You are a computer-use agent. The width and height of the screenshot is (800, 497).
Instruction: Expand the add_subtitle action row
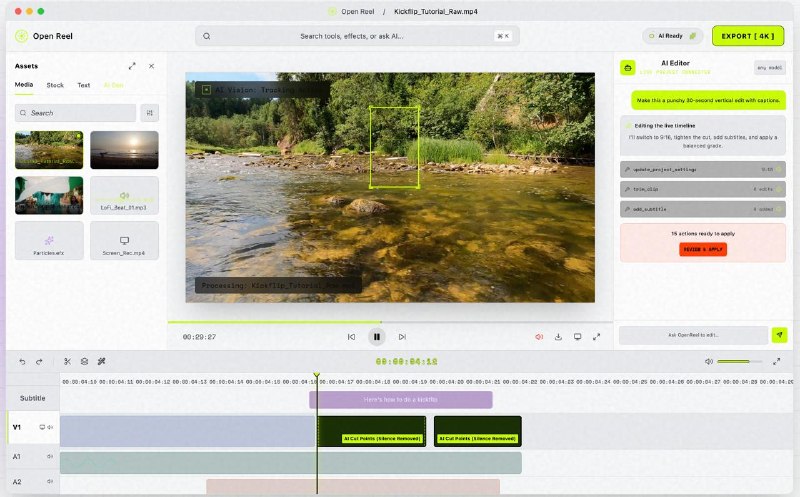tap(703, 209)
